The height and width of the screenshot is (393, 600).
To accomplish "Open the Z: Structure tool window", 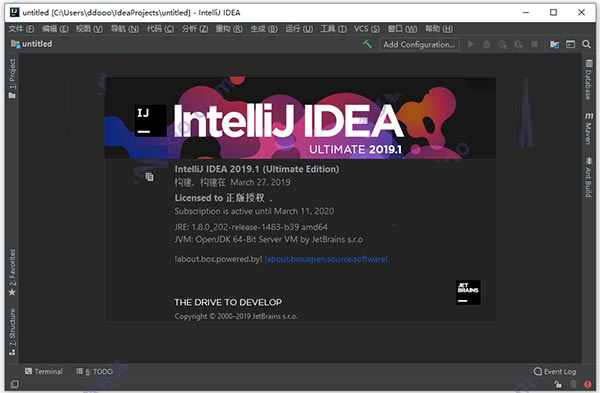I will click(12, 332).
